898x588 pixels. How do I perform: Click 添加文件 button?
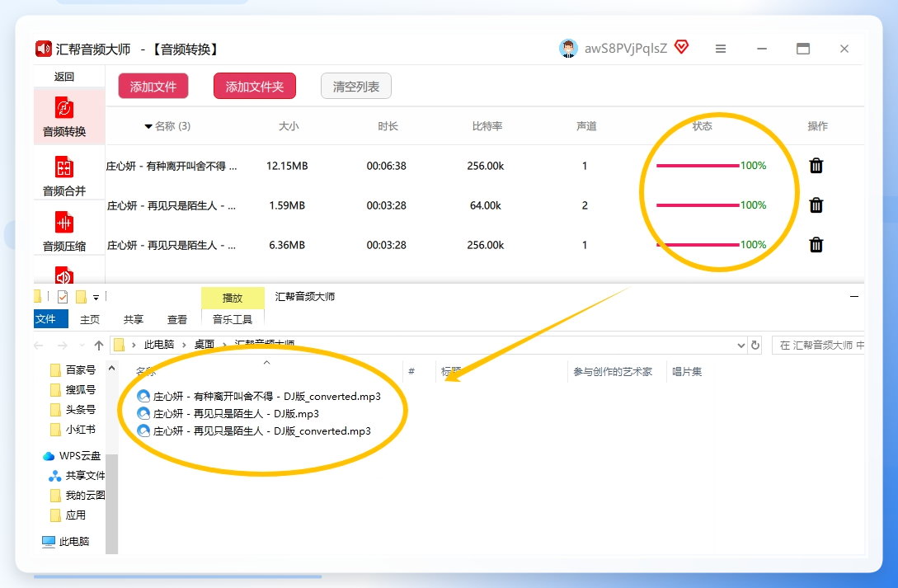click(153, 87)
